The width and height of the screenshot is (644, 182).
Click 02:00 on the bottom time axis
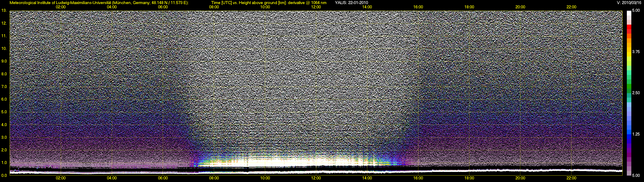61,178
